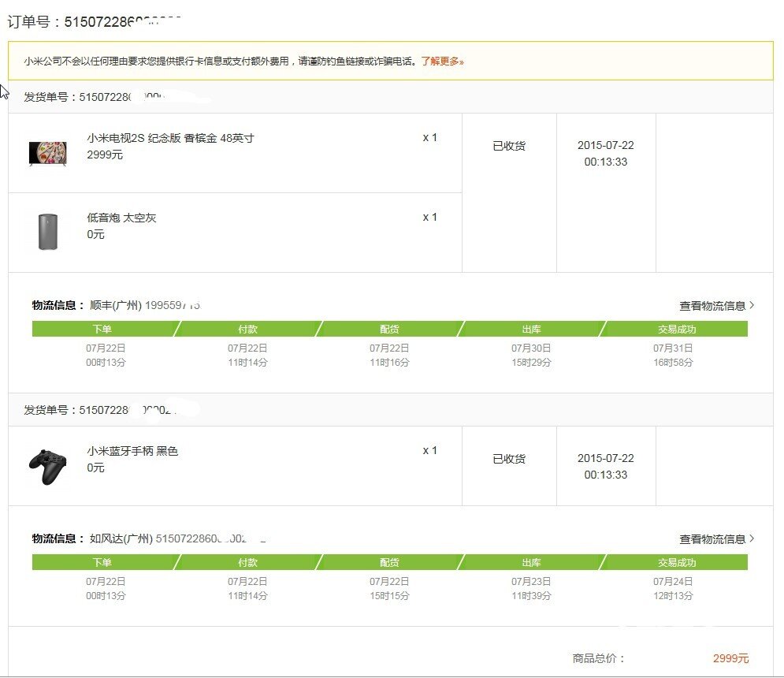Viewport: 784px width, 678px height.
Task: Open product name 低音炮 太空灰
Action: (x=121, y=218)
